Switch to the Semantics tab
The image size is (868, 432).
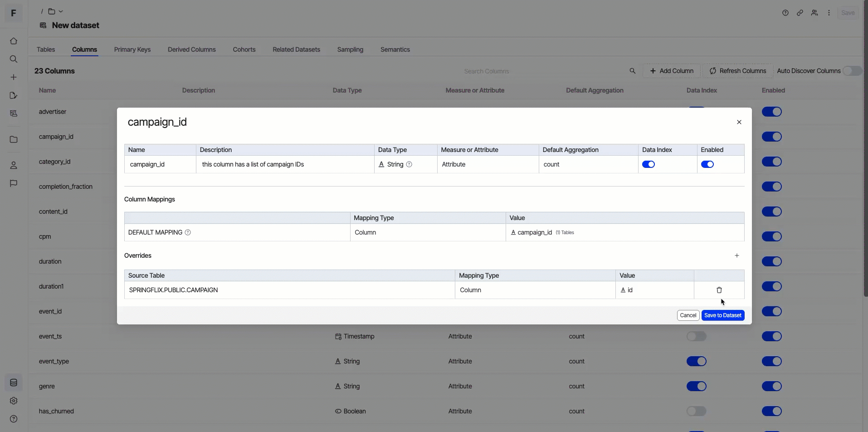[x=395, y=49]
